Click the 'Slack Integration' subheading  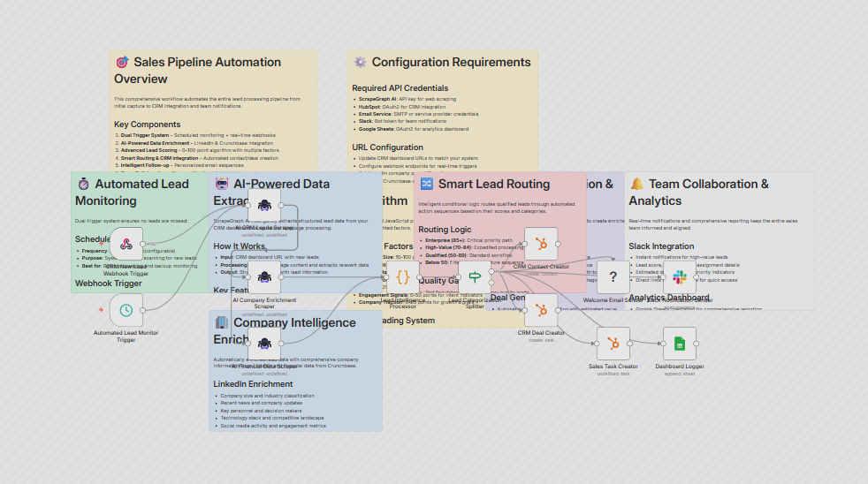[x=661, y=246]
